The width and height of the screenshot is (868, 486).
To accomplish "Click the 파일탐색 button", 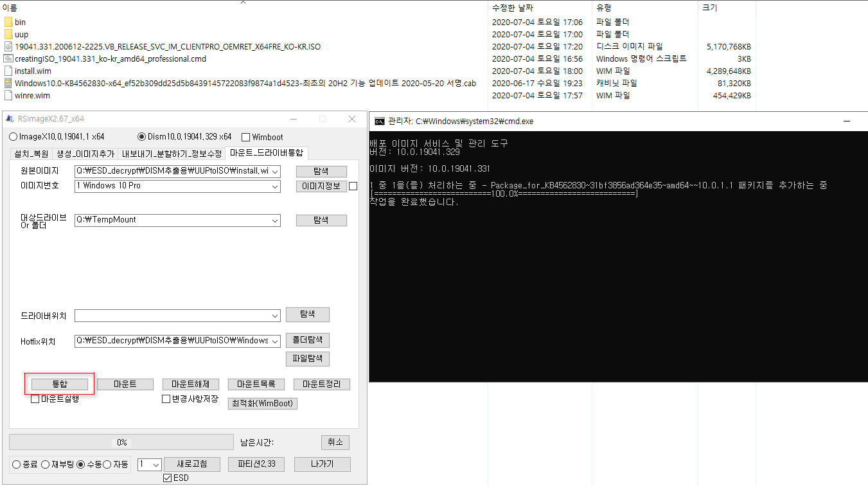I will [308, 359].
